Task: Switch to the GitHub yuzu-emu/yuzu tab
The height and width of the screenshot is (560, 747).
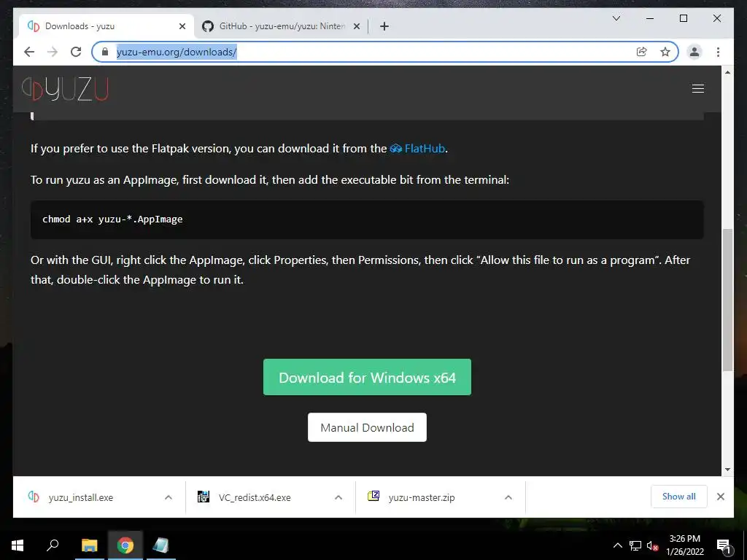Action: tap(281, 26)
